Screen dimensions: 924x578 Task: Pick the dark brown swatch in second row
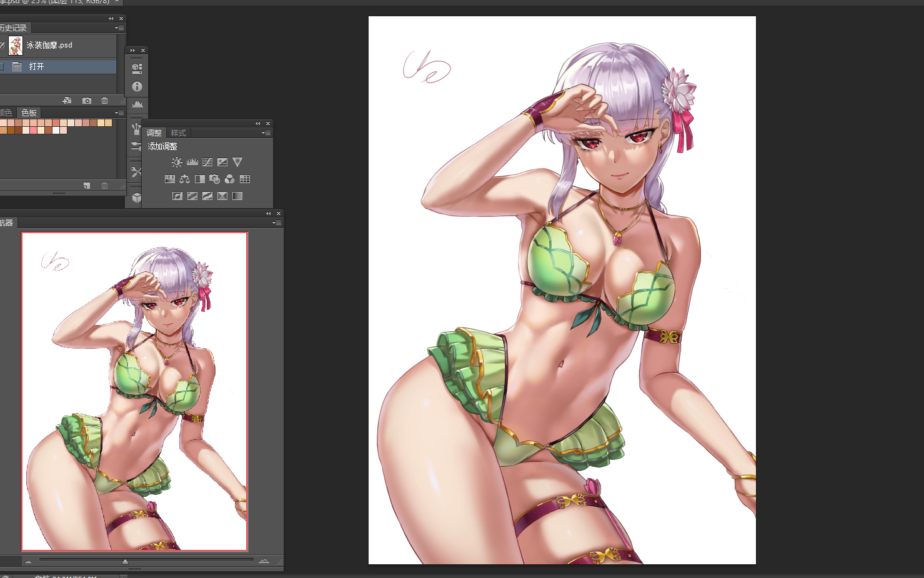pyautogui.click(x=18, y=130)
